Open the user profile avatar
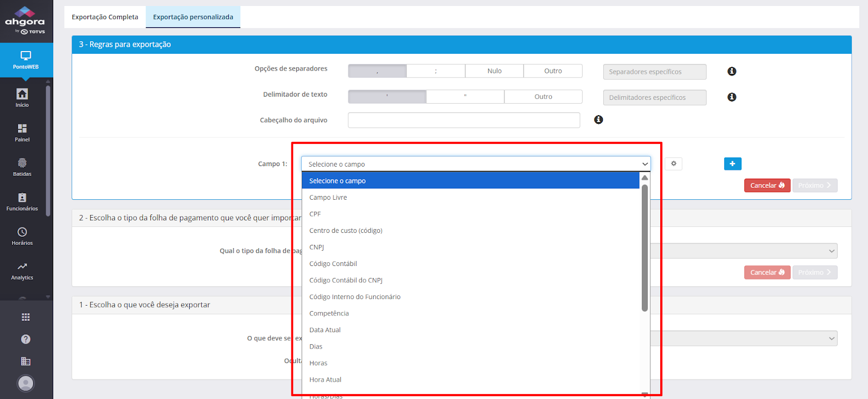Image resolution: width=868 pixels, height=399 pixels. click(25, 383)
